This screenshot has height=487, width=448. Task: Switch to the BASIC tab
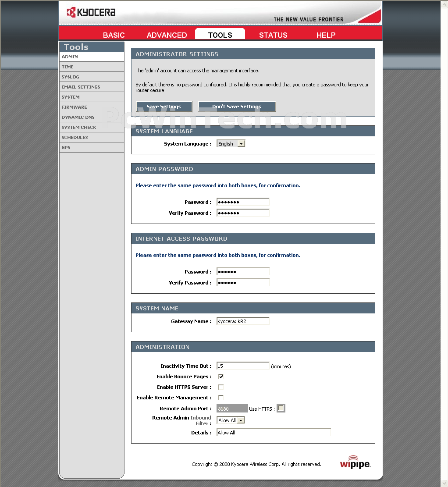(114, 35)
